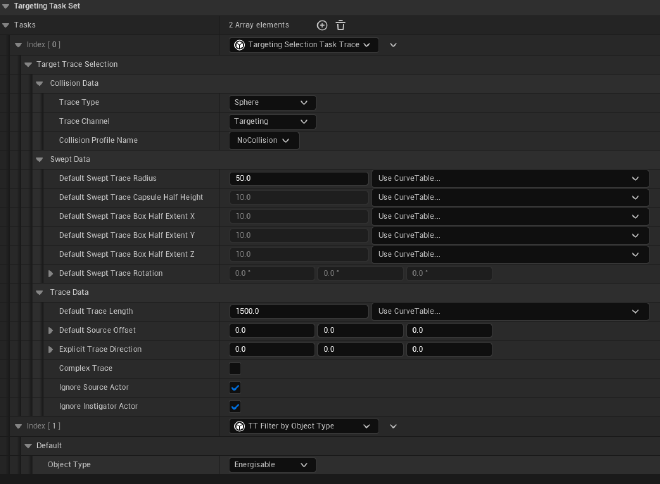Image resolution: width=660 pixels, height=484 pixels.
Task: Expand Explicit Trace Direction row
Action: pyautogui.click(x=51, y=349)
